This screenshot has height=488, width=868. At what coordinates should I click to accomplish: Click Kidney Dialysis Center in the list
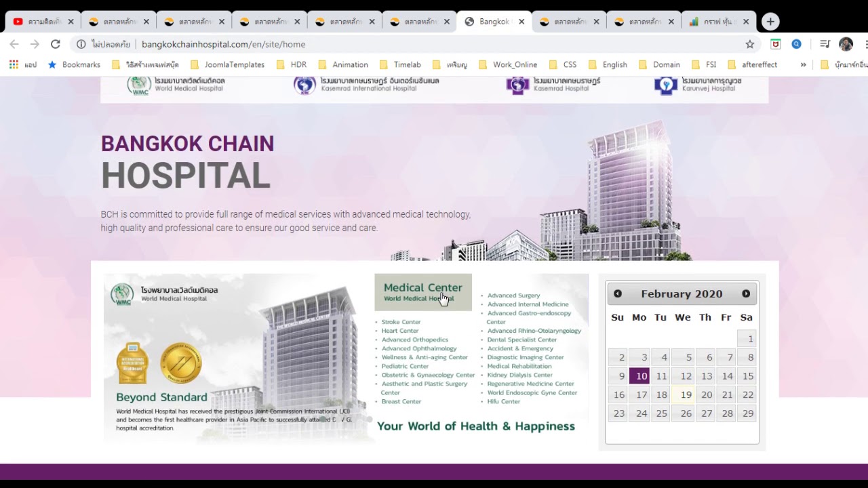click(519, 375)
